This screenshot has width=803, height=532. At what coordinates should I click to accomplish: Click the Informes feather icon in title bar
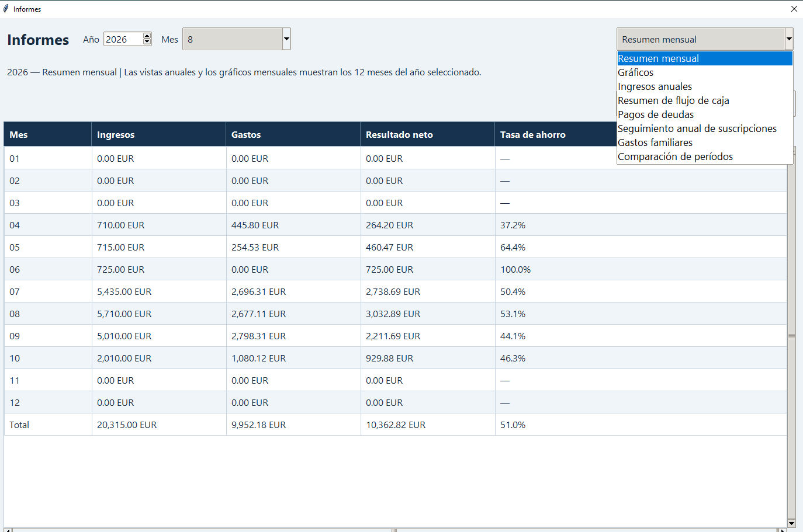6,9
